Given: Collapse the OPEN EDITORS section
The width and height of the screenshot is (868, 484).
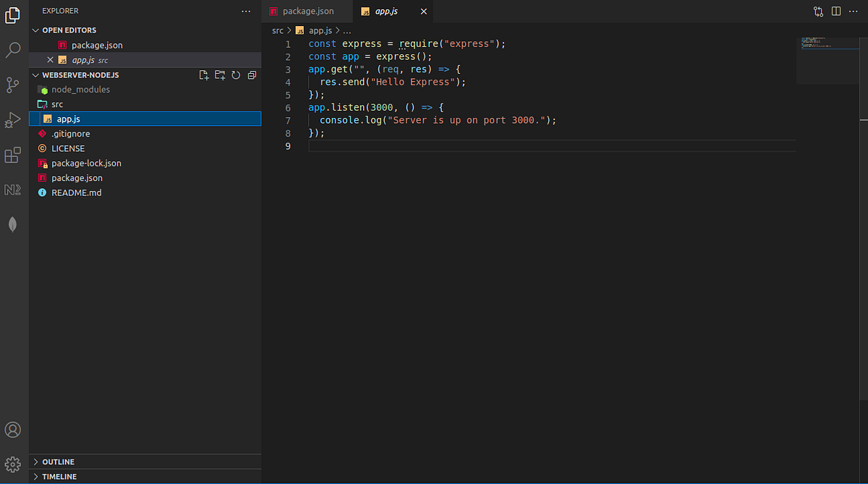Looking at the screenshot, I should pos(35,30).
